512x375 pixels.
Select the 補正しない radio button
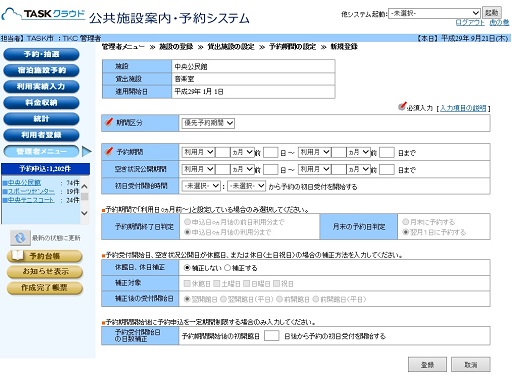[187, 268]
